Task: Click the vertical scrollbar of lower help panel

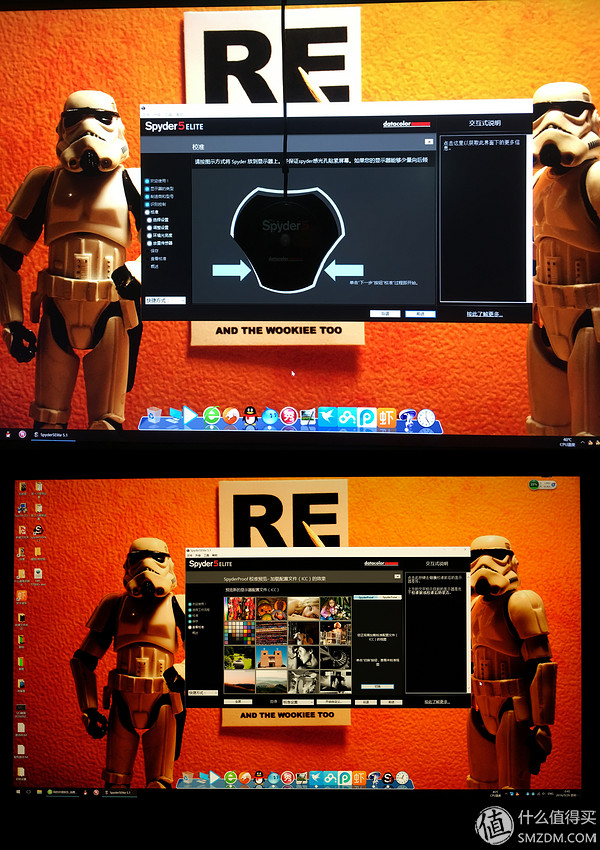Action: [468, 632]
